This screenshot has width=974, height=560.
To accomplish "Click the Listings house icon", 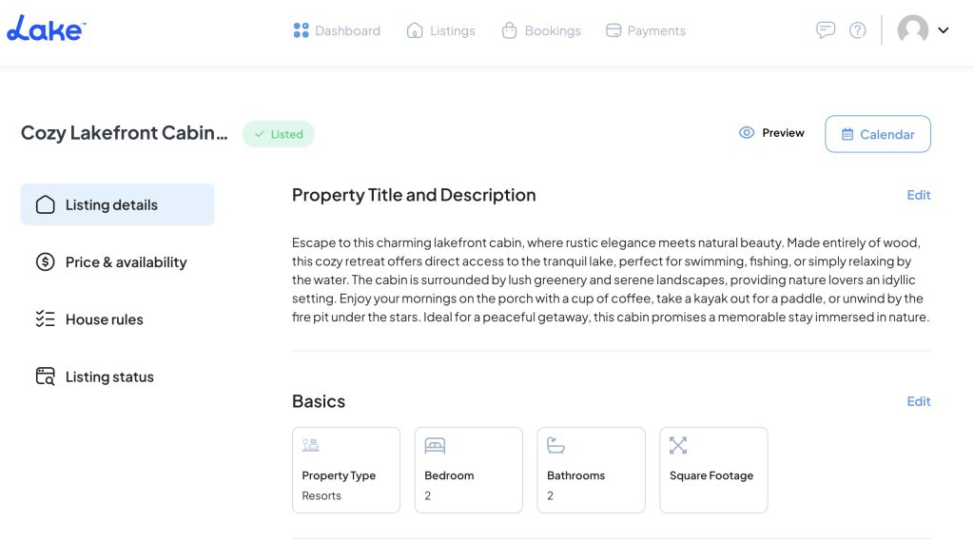I will (415, 30).
